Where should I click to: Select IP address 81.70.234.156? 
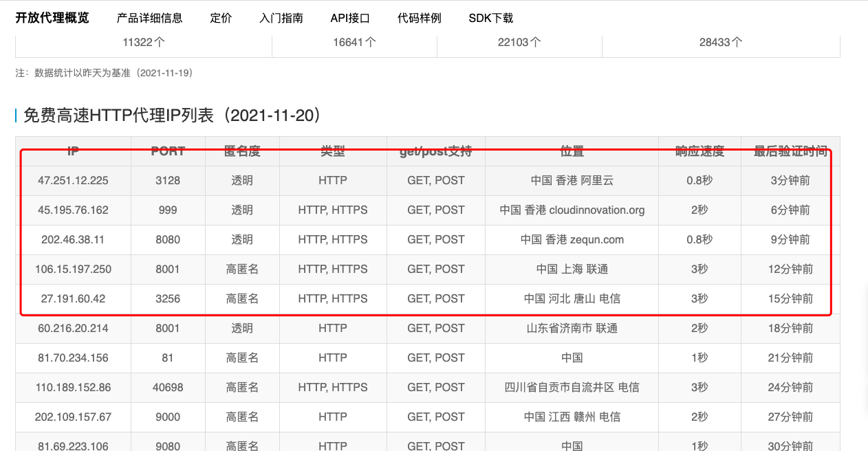tap(74, 358)
